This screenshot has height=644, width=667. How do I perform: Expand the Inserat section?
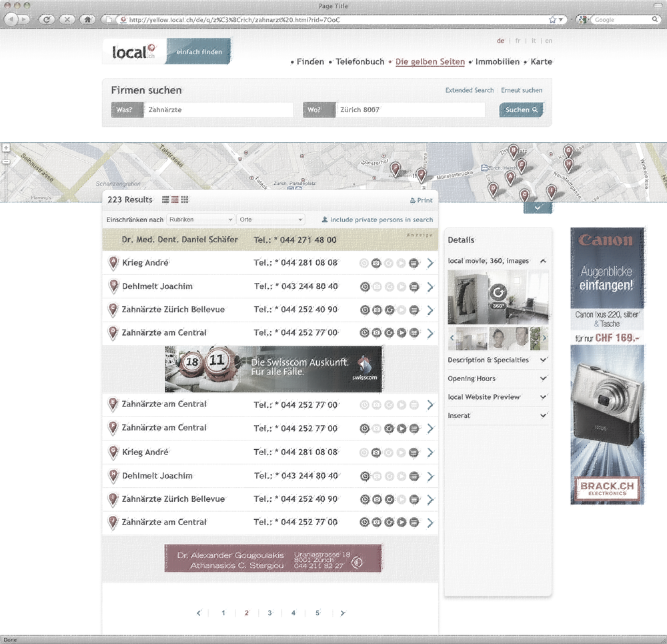(543, 415)
